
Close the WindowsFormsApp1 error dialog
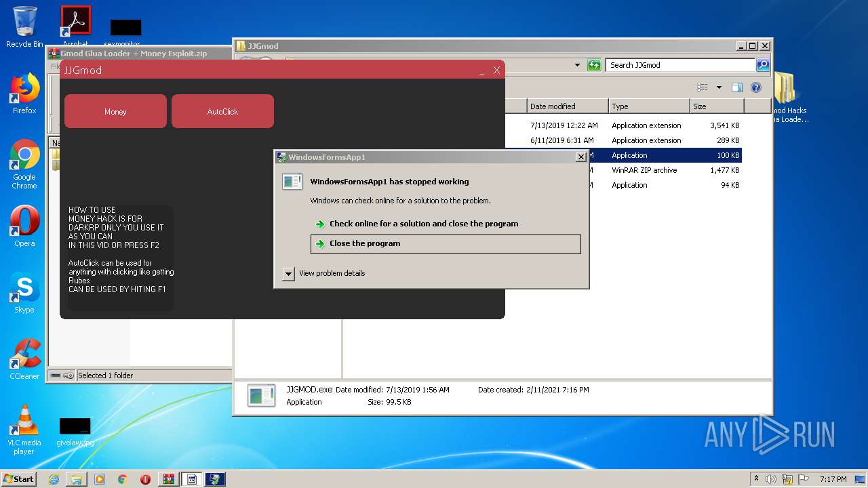click(x=580, y=157)
